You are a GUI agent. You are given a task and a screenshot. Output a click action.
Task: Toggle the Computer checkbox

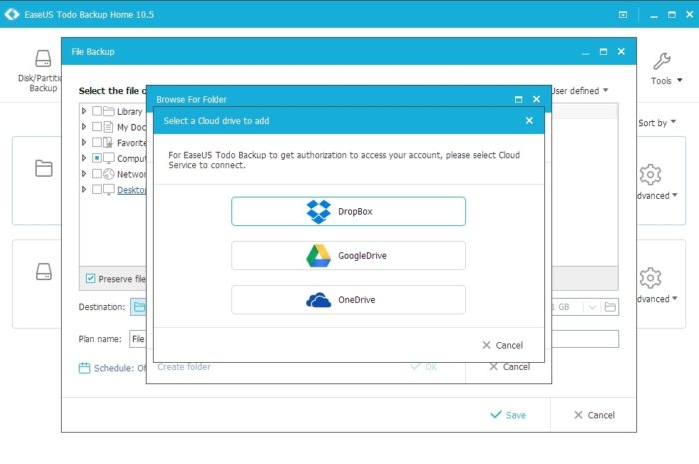pos(97,158)
